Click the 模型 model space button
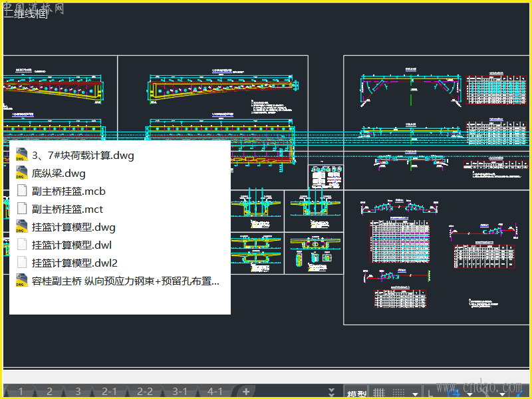The image size is (532, 399). 356,393
